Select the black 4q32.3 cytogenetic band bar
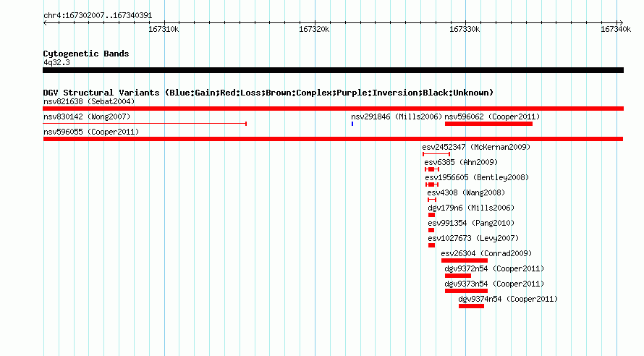The height and width of the screenshot is (356, 644). (333, 70)
